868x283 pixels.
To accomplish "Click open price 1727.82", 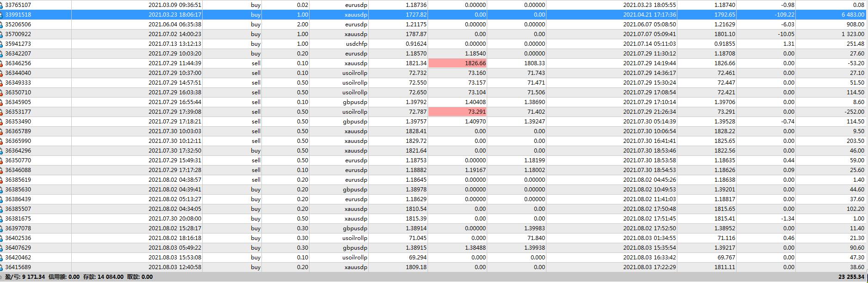I will point(416,15).
